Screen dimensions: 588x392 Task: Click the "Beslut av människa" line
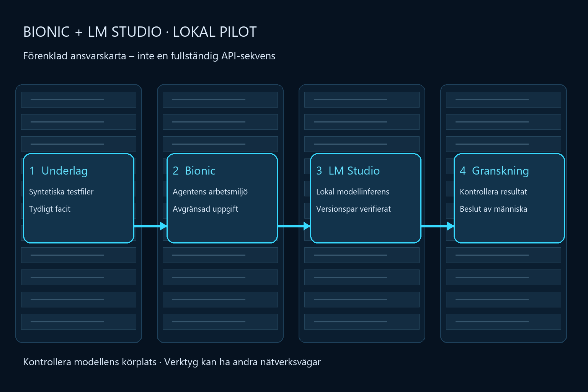[x=493, y=209]
